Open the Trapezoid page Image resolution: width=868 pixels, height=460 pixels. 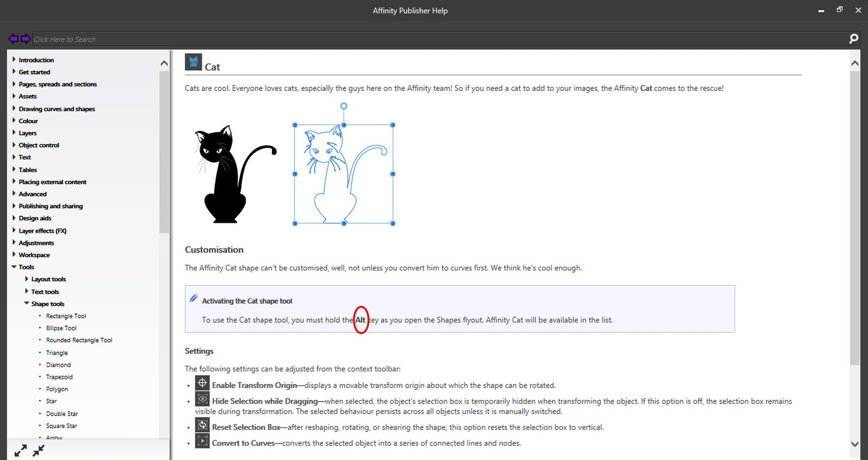[59, 377]
